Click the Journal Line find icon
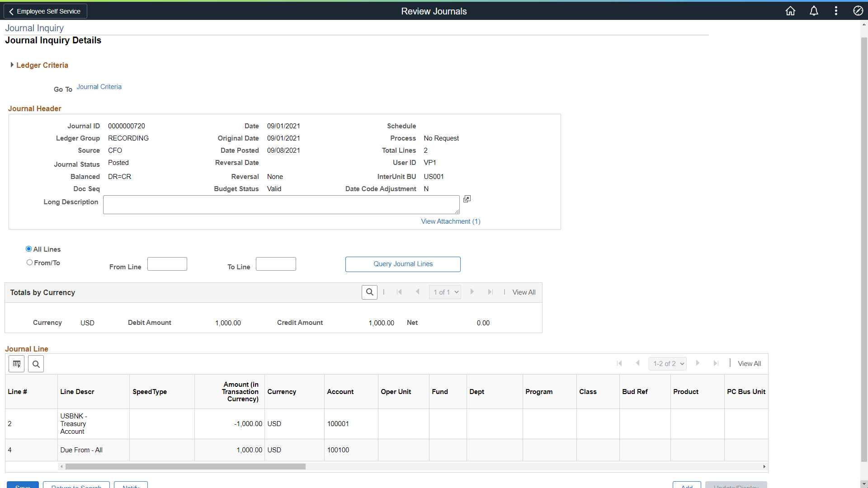868x488 pixels. tap(36, 364)
